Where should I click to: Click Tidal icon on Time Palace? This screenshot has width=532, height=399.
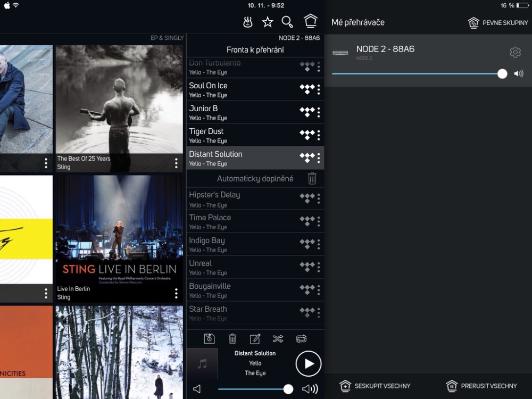(x=307, y=221)
